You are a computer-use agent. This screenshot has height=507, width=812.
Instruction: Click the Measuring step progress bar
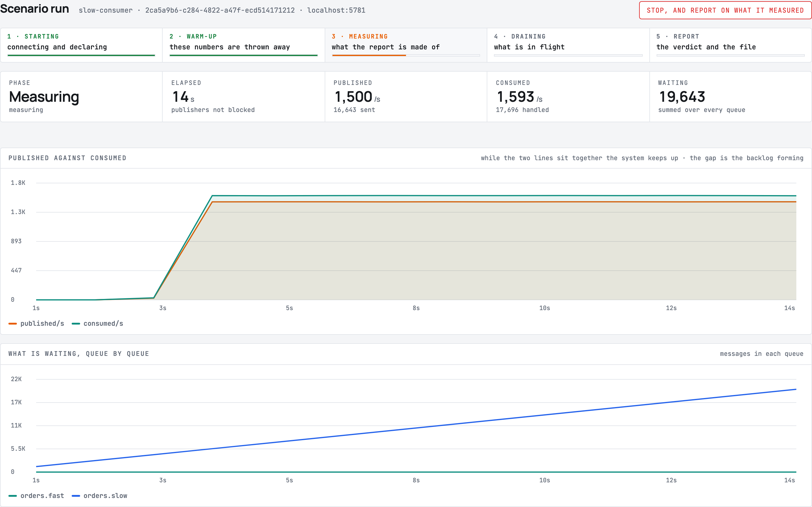click(406, 55)
